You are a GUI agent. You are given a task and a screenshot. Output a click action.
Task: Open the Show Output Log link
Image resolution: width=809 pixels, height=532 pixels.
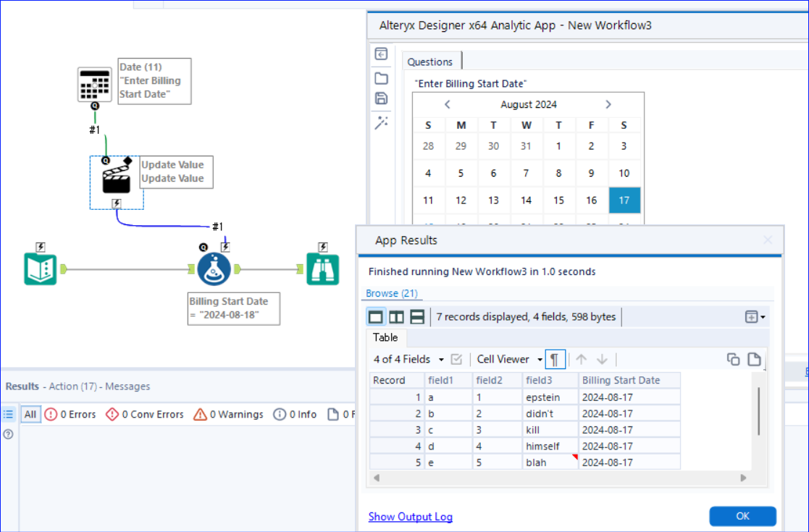[410, 516]
